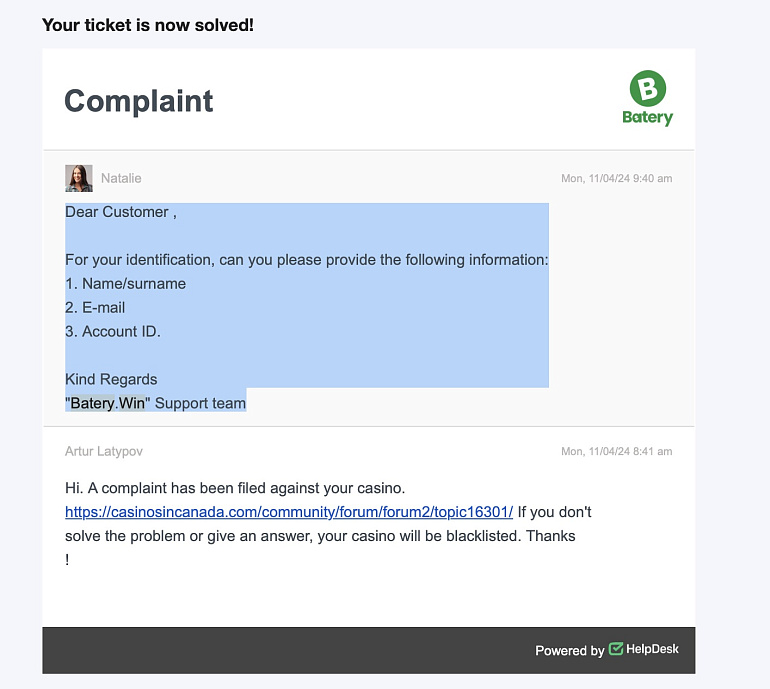Open the casinosincanada.com forum topic link

click(x=289, y=512)
